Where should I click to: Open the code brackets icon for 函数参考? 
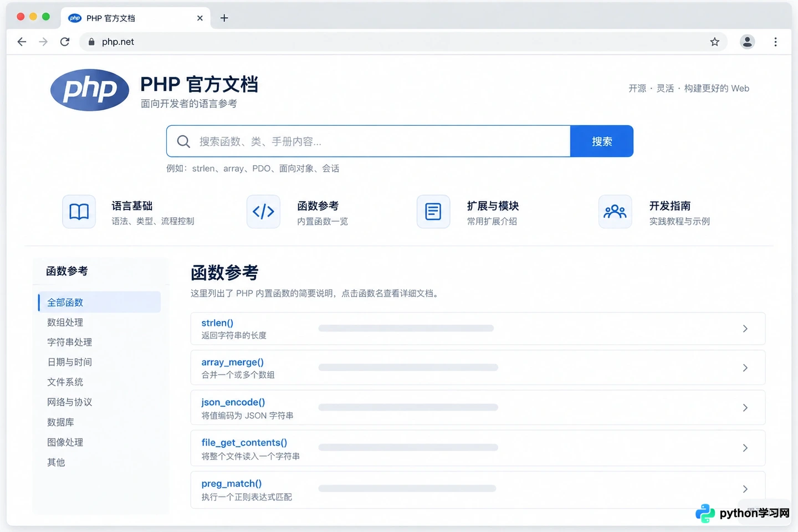click(x=263, y=211)
